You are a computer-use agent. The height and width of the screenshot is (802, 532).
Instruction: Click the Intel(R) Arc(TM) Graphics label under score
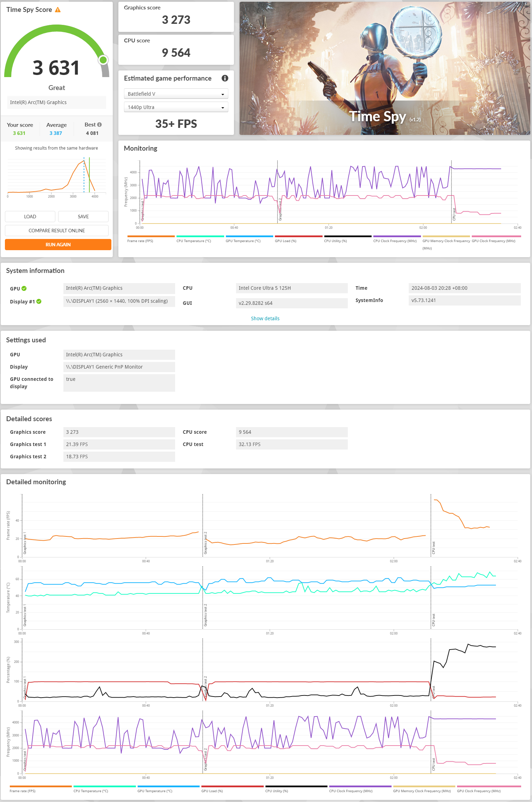57,102
